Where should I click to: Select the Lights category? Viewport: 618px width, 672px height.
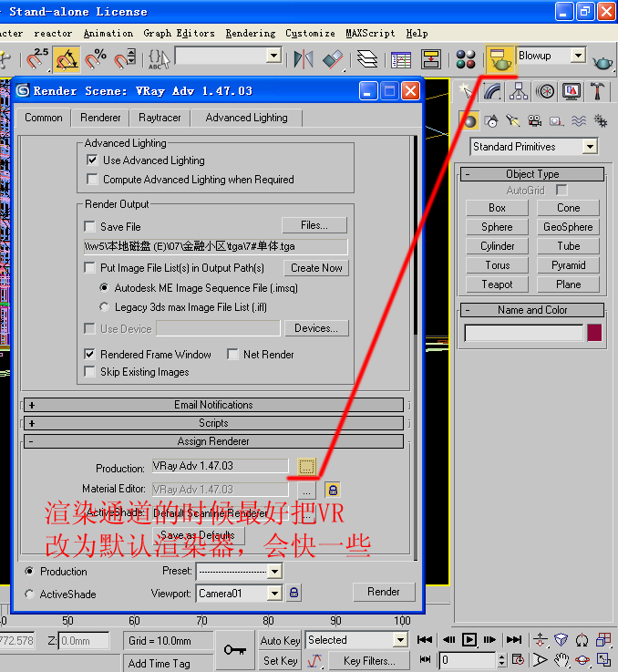512,121
